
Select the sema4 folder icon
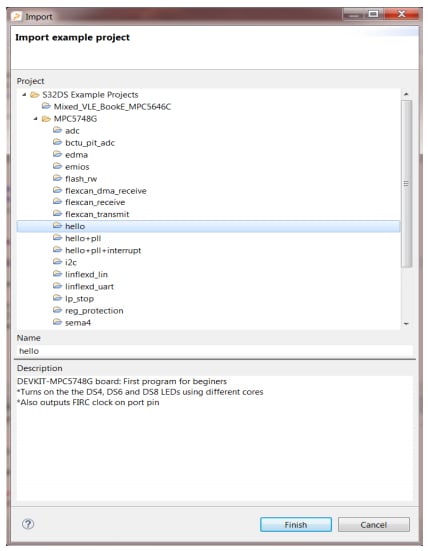coord(57,322)
